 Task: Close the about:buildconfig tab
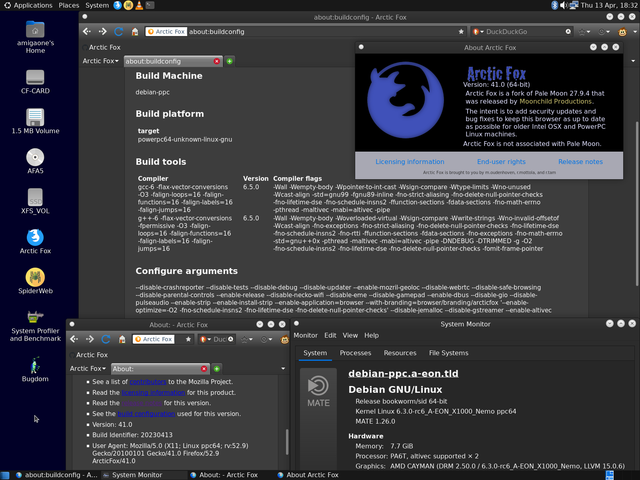coord(217,61)
